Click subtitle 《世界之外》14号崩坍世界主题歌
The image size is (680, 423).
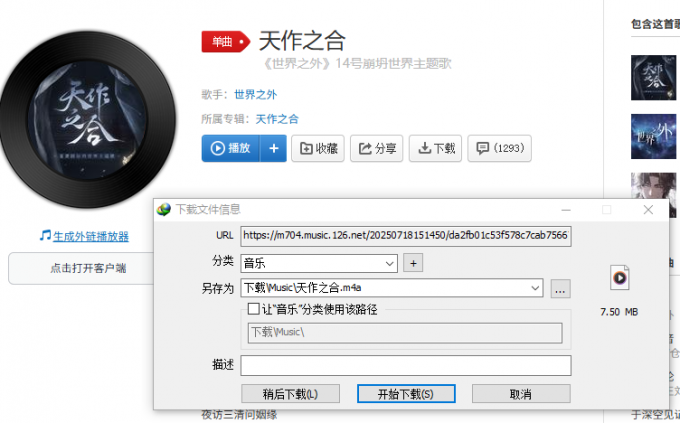click(357, 64)
